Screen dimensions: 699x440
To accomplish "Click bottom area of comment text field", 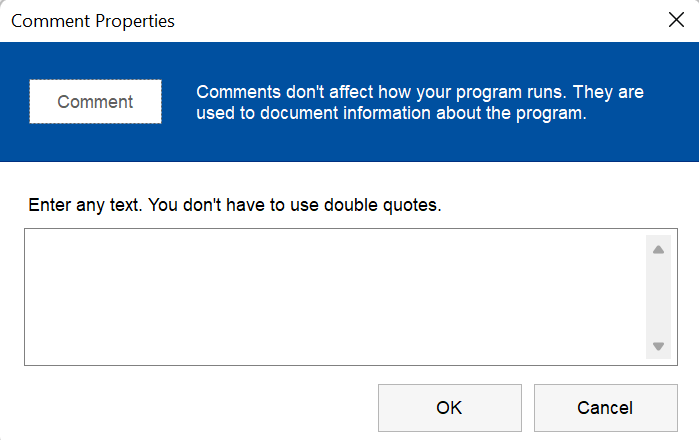I will click(335, 352).
